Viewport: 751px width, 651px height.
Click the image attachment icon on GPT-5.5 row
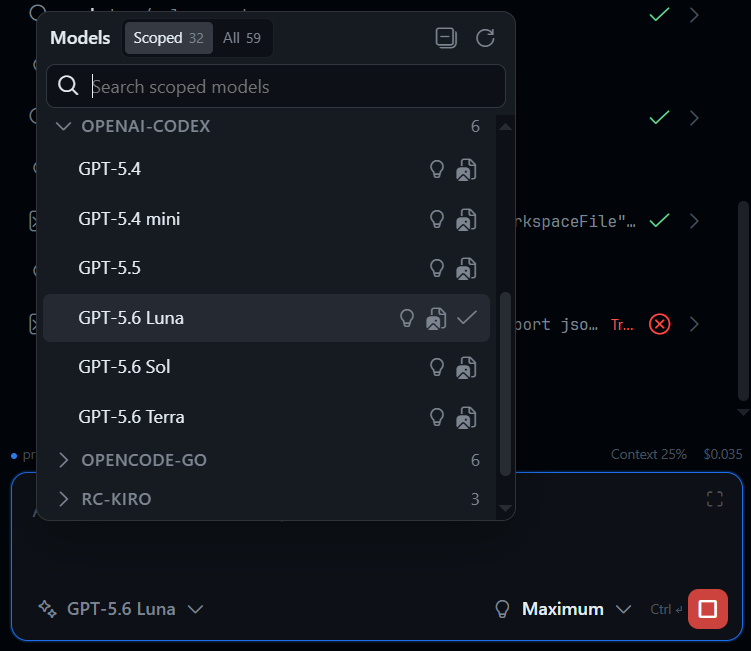466,269
